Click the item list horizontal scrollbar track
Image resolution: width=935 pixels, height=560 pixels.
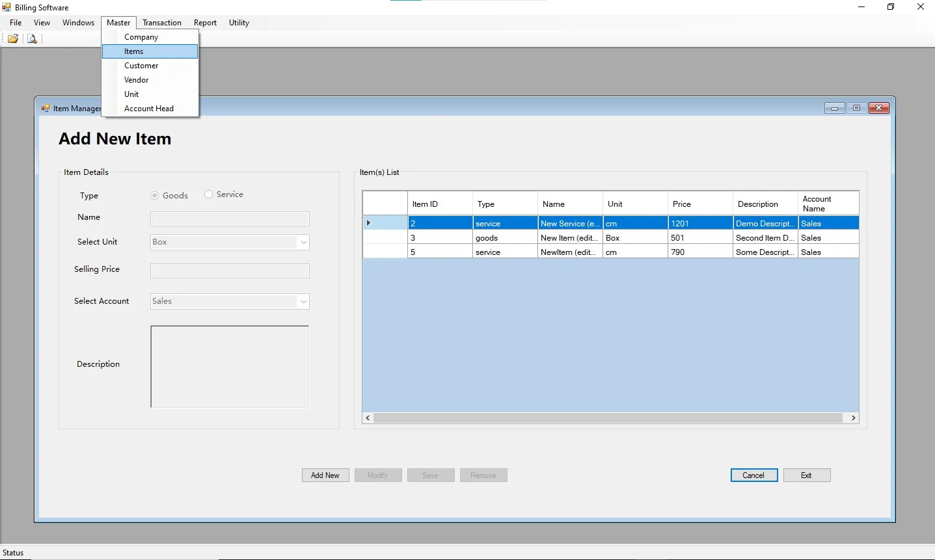[x=609, y=418]
